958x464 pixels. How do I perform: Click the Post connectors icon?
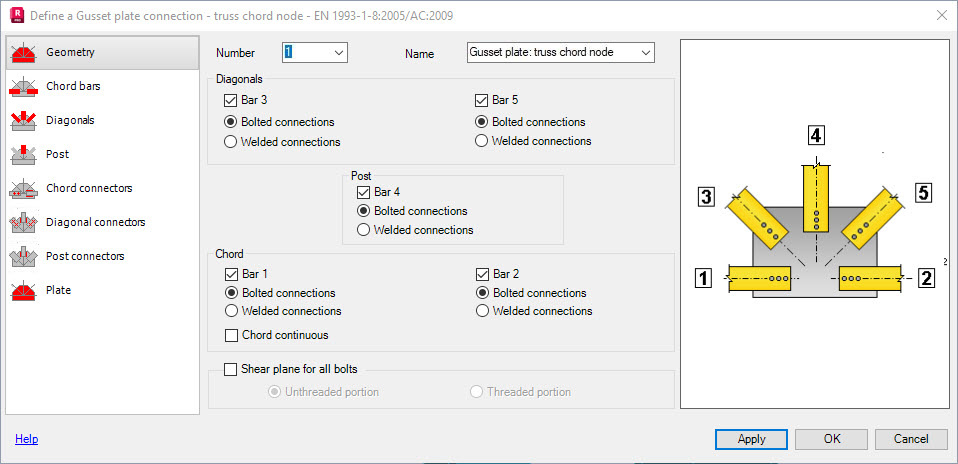tap(25, 257)
